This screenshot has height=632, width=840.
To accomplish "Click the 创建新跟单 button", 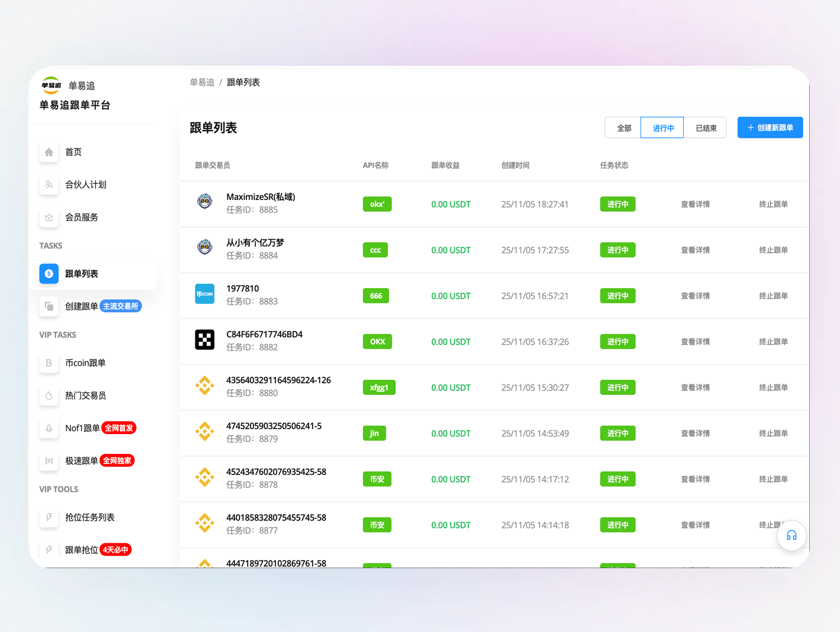I will 769,127.
